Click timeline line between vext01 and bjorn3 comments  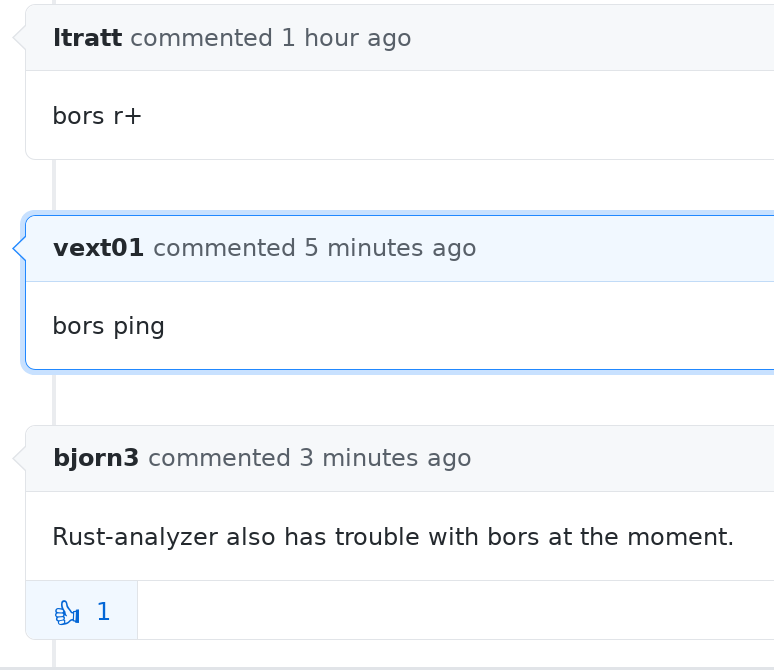54,398
